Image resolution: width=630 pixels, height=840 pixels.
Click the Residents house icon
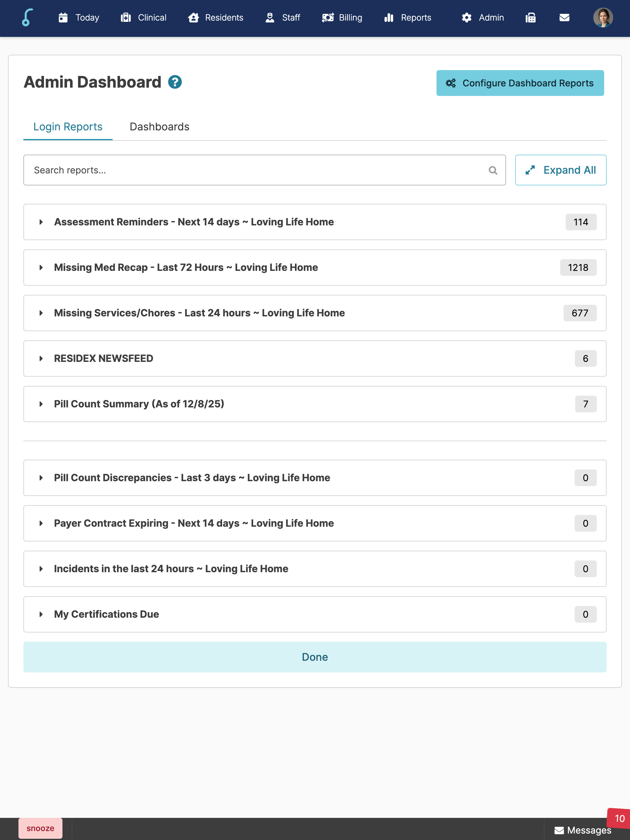pos(193,18)
